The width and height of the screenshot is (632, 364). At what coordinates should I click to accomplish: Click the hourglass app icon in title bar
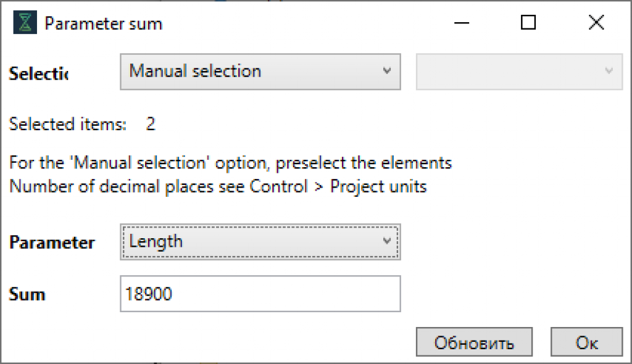(25, 23)
